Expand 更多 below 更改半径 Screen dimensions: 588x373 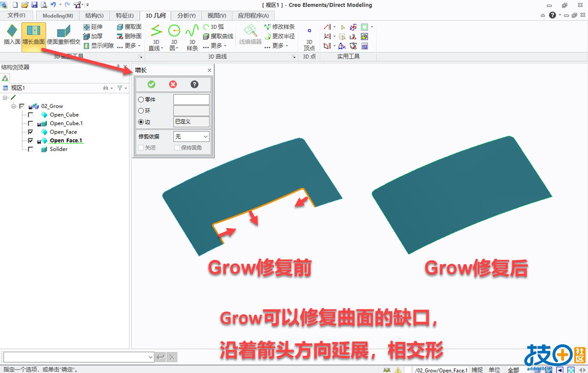[x=276, y=45]
